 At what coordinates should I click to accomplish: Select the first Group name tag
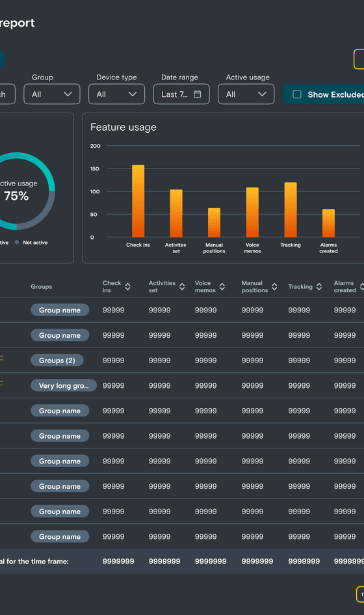tap(60, 310)
